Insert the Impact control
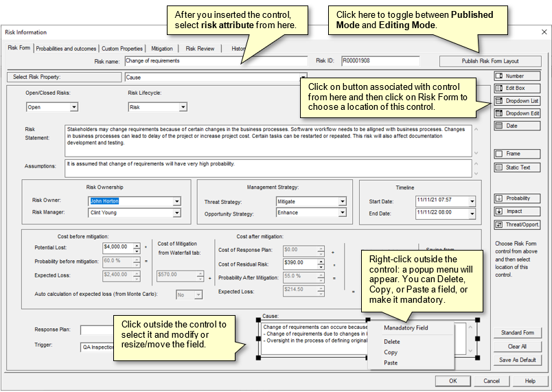The height and width of the screenshot is (392, 552). point(517,211)
